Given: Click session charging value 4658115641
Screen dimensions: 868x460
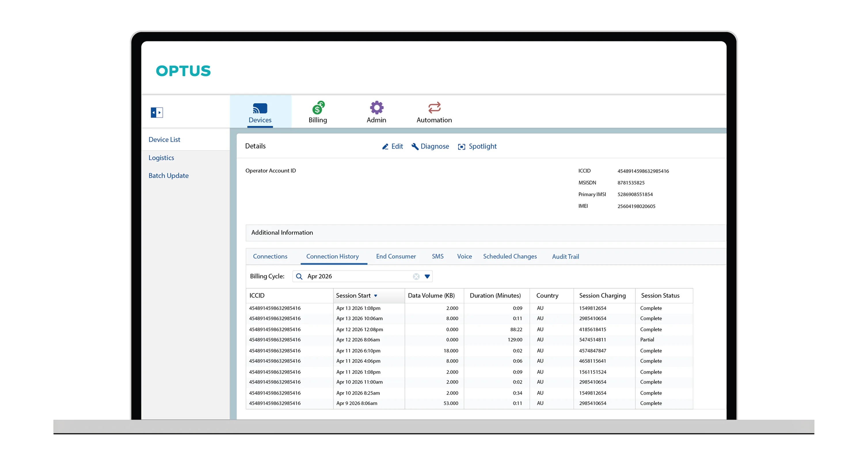Looking at the screenshot, I should tap(592, 361).
